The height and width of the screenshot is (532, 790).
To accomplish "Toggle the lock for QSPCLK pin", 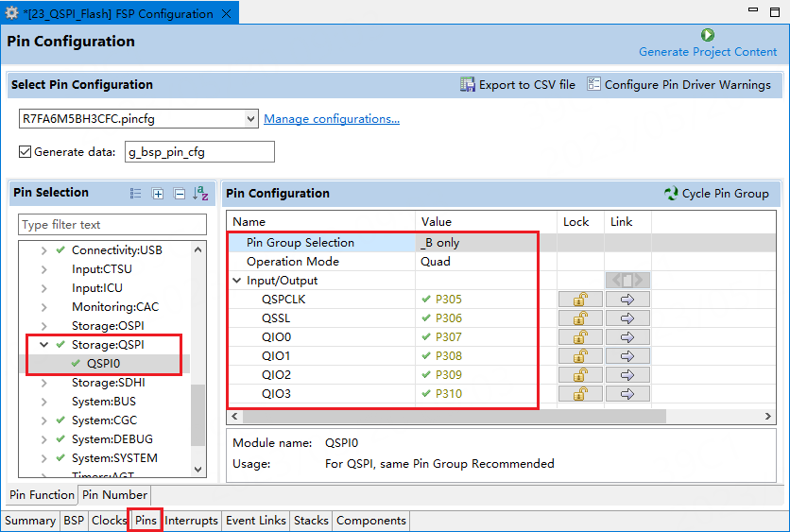I will (580, 300).
